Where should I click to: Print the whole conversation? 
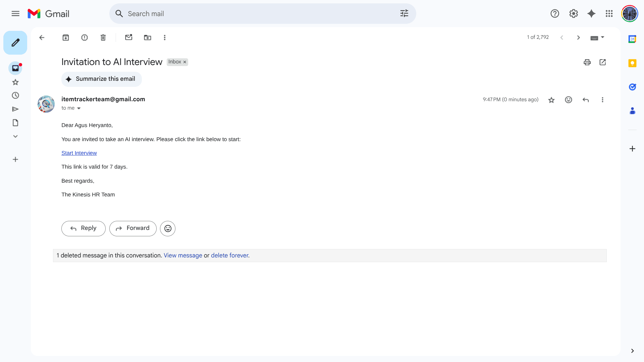pos(587,62)
